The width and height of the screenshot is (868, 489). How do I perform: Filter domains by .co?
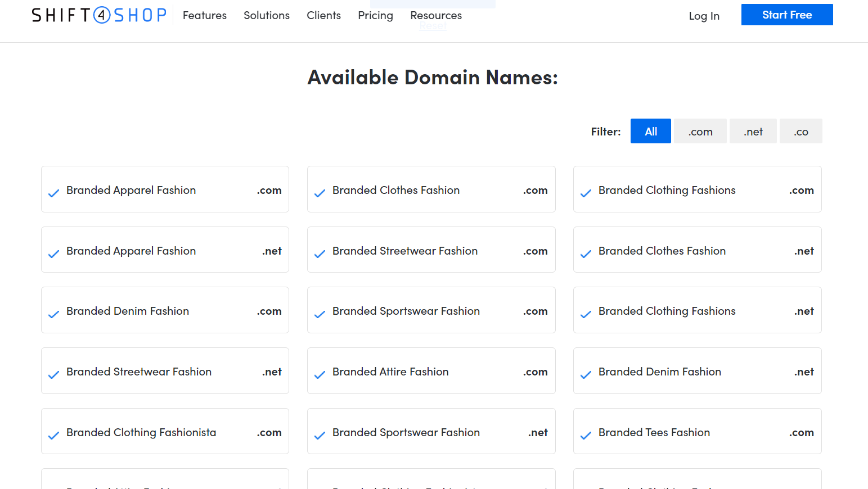(801, 131)
